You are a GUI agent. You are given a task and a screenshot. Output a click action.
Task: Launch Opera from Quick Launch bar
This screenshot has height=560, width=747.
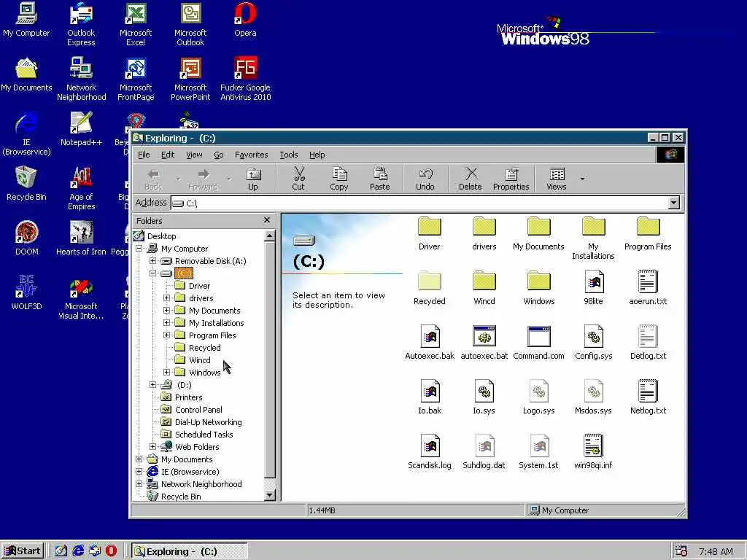[x=111, y=551]
